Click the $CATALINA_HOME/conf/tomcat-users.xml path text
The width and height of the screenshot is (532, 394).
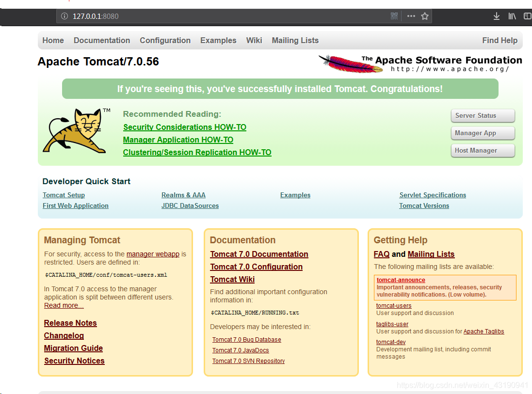click(x=106, y=275)
